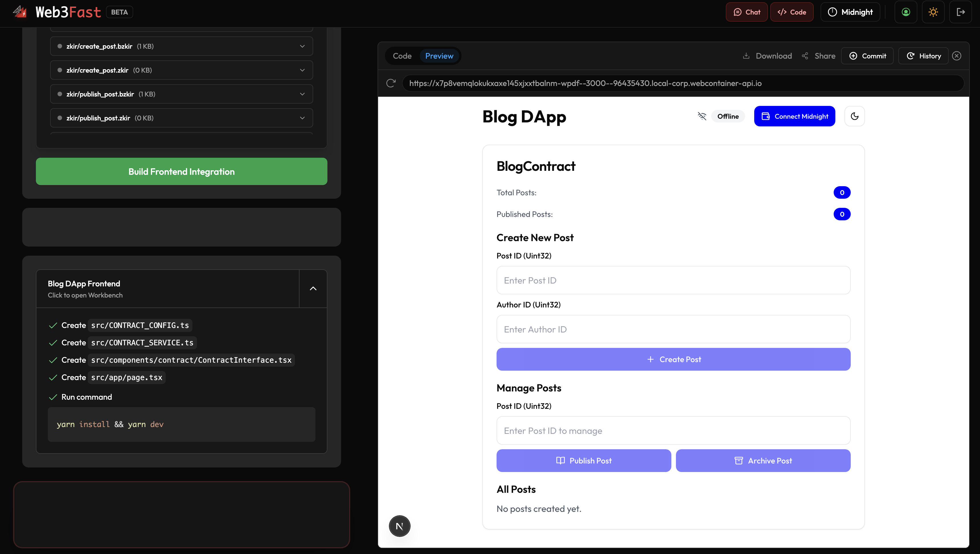Collapse the Blog DApp Frontend steps
980x554 pixels.
313,289
